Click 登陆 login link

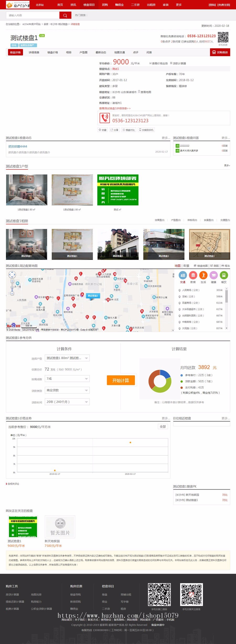(x=212, y=5)
